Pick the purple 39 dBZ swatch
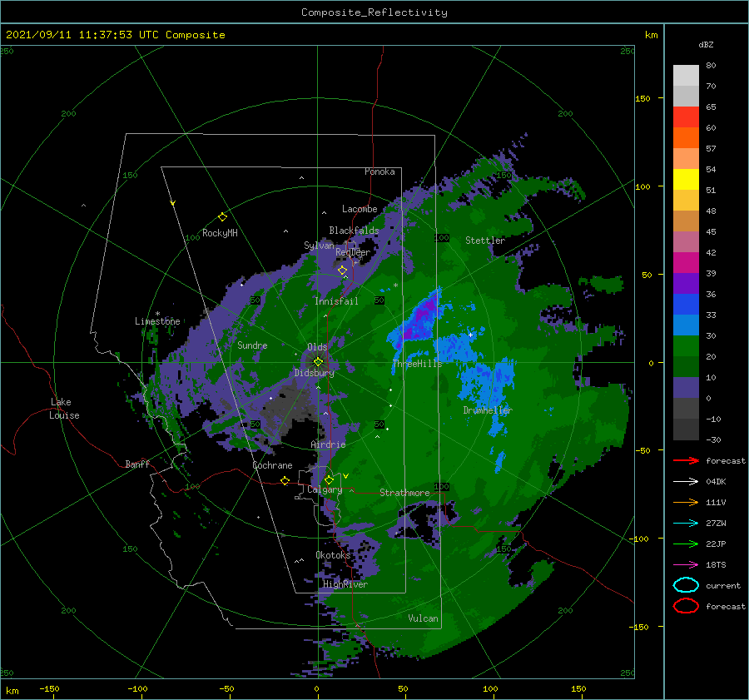Image resolution: width=749 pixels, height=700 pixels. (x=686, y=283)
